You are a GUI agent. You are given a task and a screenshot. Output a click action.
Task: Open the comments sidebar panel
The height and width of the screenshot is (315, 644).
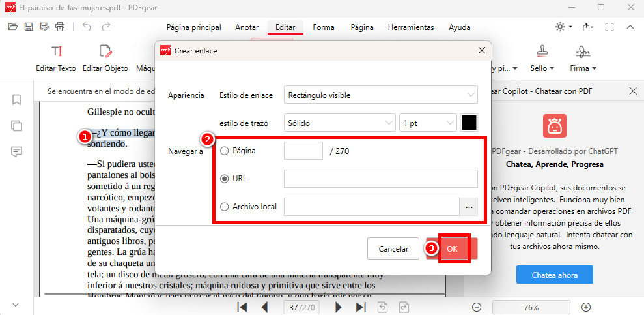tap(16, 152)
